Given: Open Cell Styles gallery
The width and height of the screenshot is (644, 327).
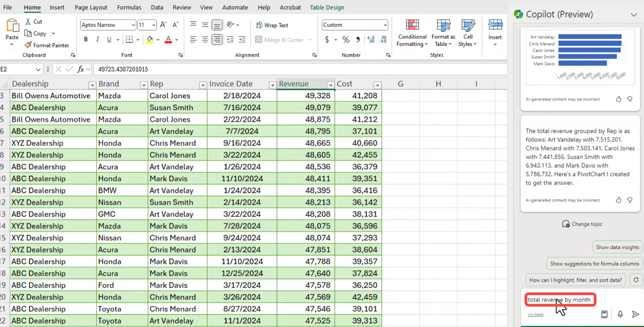Looking at the screenshot, I should pyautogui.click(x=468, y=33).
